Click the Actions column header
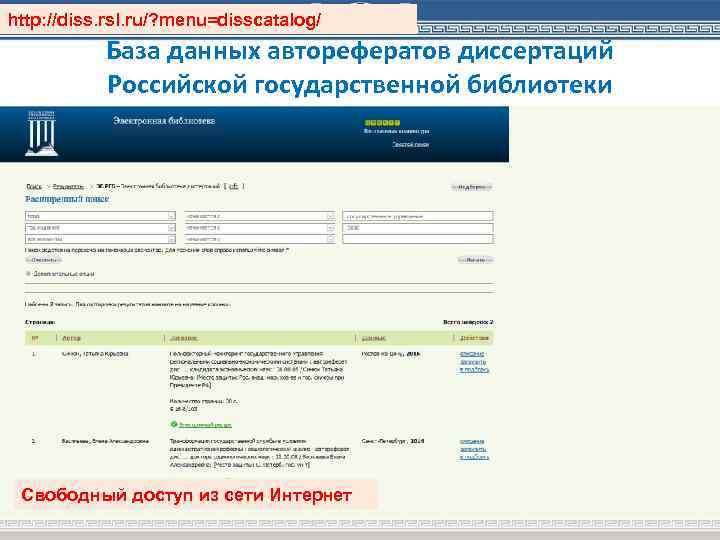 pos(474,338)
